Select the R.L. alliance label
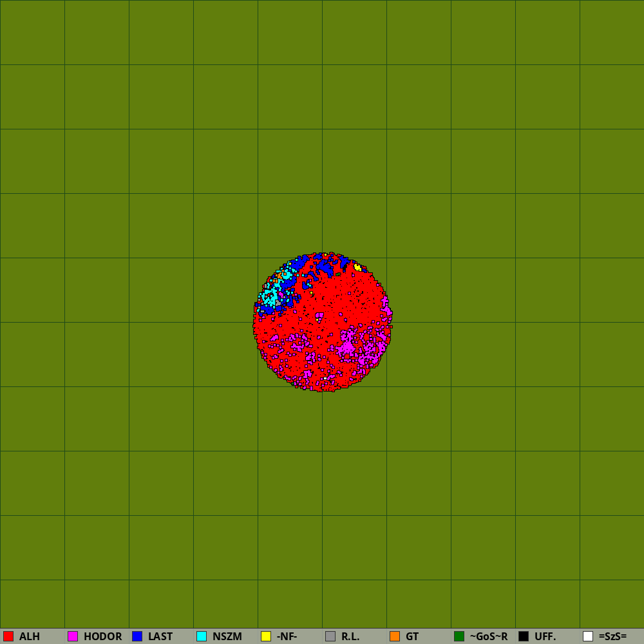Viewport: 644px width, 644px height. point(350,636)
